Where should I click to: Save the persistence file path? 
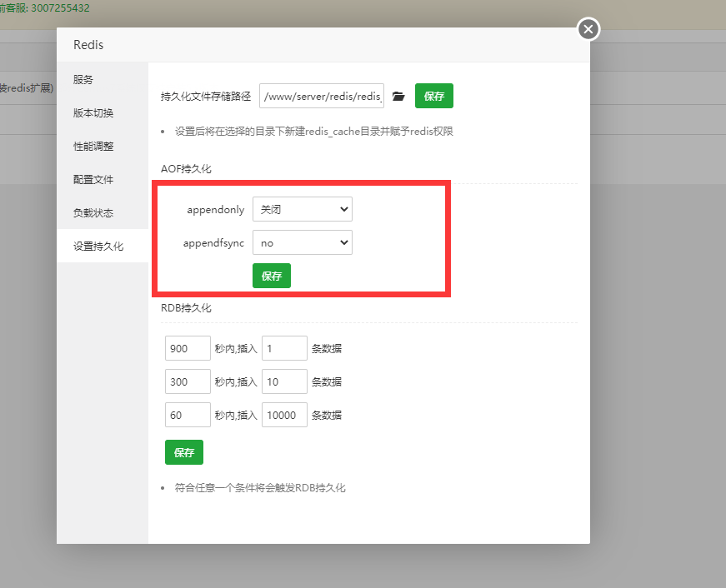pos(433,96)
